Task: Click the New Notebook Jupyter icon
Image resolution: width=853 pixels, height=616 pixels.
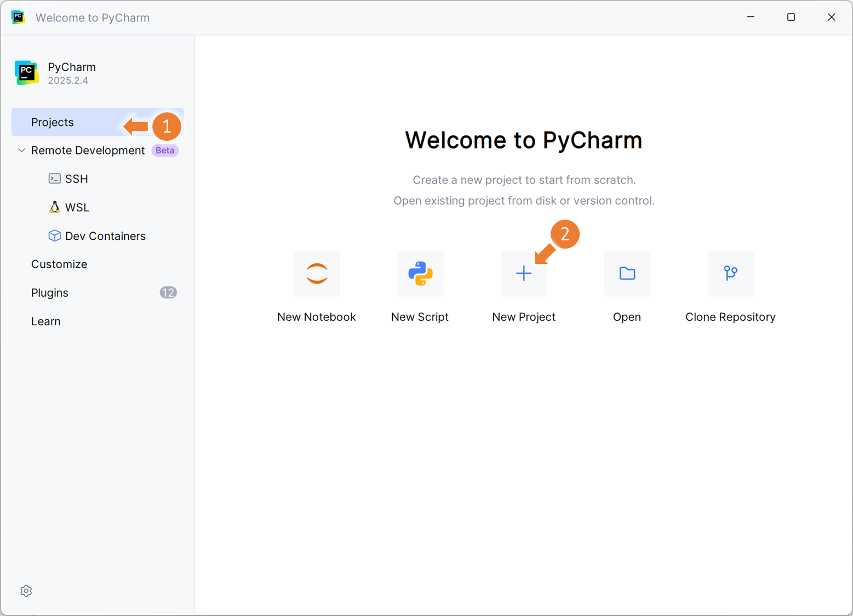Action: pos(317,273)
